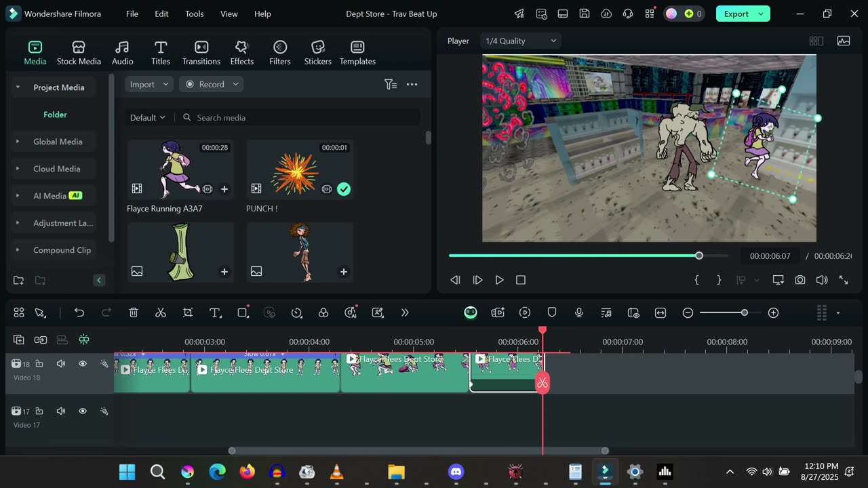Open the Stock Media tab
This screenshot has height=488, width=868.
pyautogui.click(x=79, y=53)
